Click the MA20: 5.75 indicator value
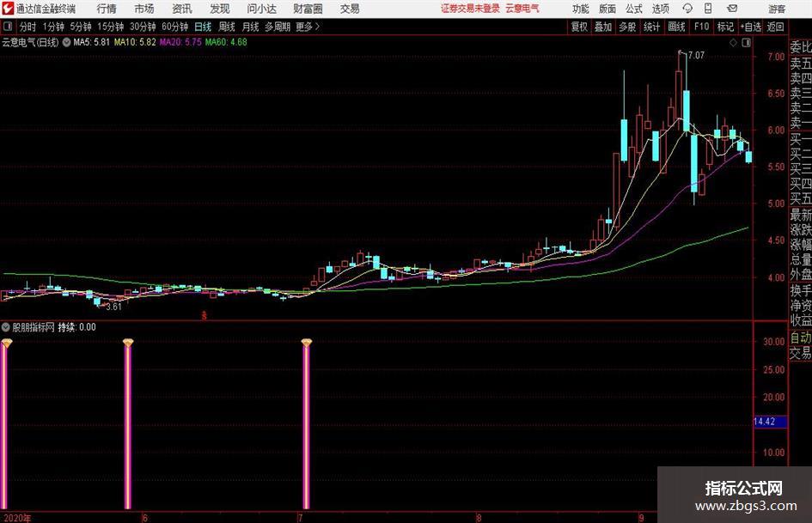 click(180, 42)
